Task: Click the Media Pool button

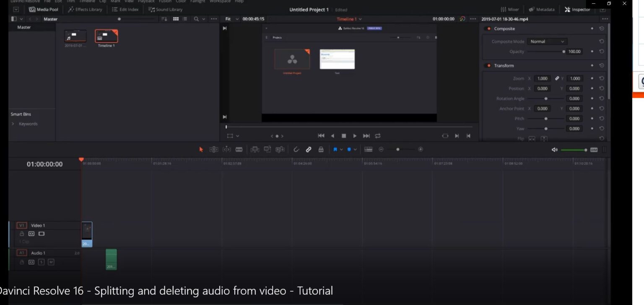Action: (44, 9)
